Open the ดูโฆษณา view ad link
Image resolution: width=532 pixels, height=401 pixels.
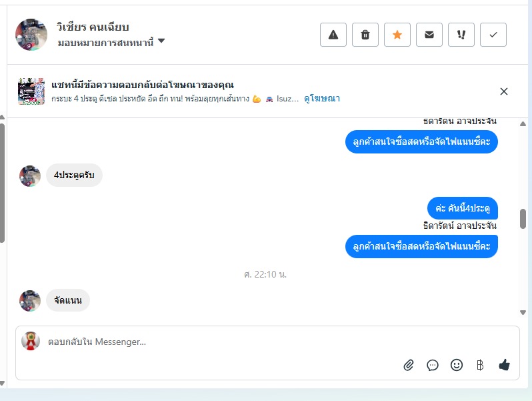(x=321, y=99)
